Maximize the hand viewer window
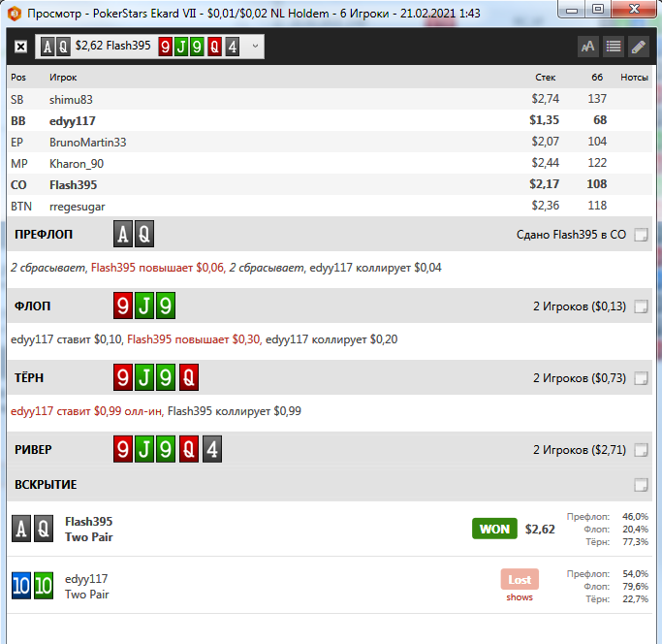The height and width of the screenshot is (644, 662). pyautogui.click(x=597, y=10)
